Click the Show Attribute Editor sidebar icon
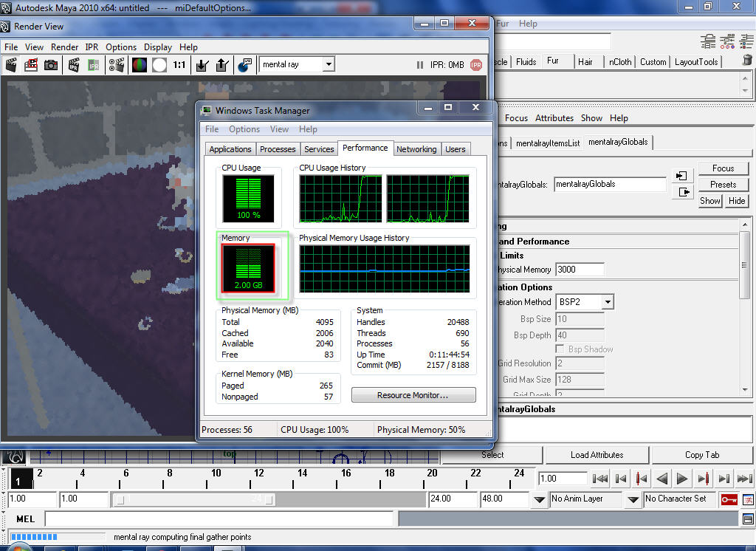This screenshot has width=756, height=551. pos(708,41)
